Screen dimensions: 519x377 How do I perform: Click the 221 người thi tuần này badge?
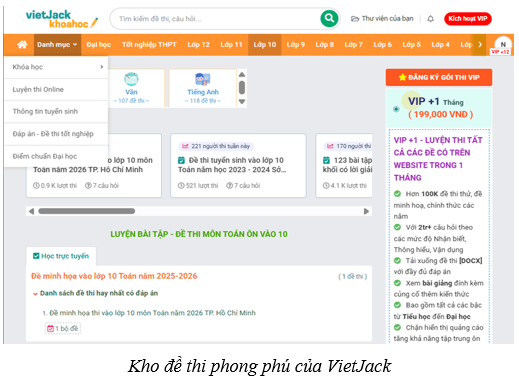(x=216, y=146)
